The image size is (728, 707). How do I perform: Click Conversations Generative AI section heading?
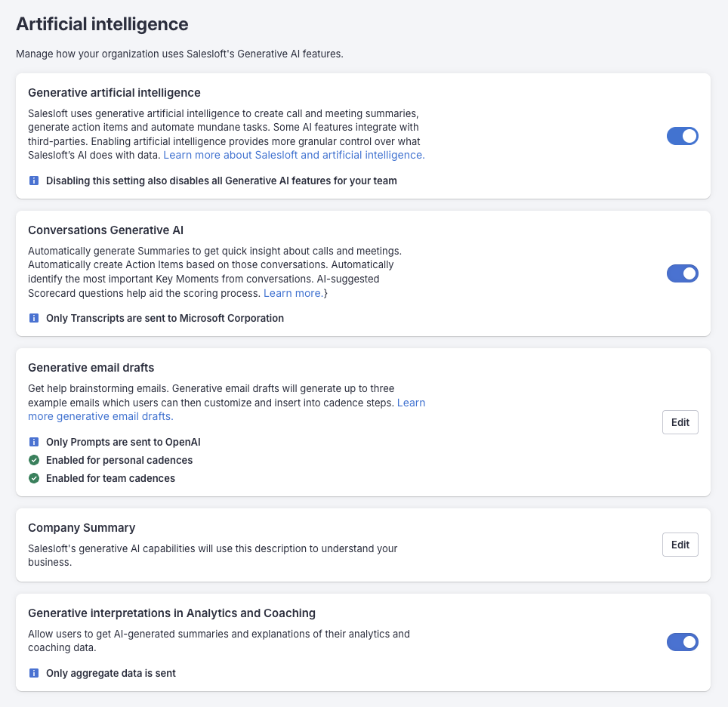pos(106,230)
